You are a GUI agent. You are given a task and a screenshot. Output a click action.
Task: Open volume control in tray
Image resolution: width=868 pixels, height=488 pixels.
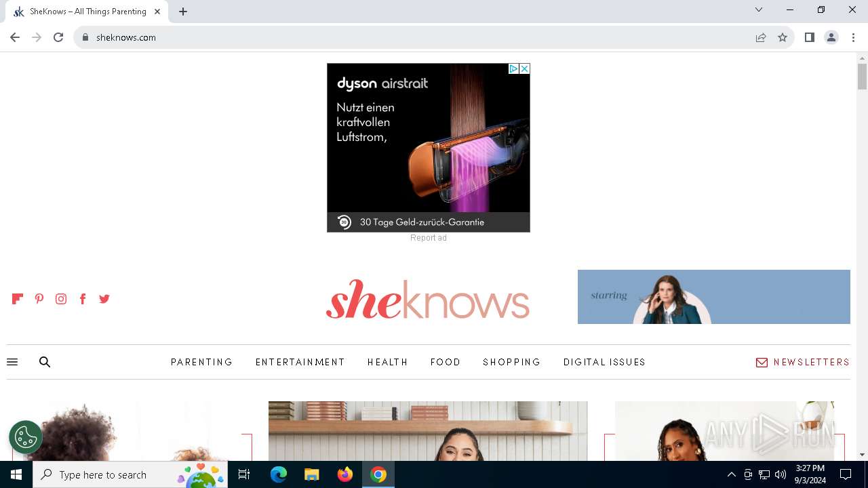click(x=781, y=474)
